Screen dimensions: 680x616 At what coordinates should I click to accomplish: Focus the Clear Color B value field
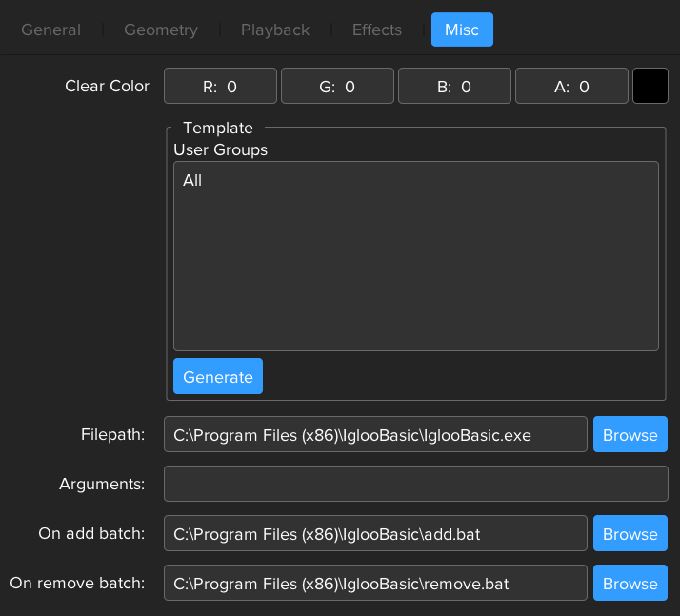point(454,86)
